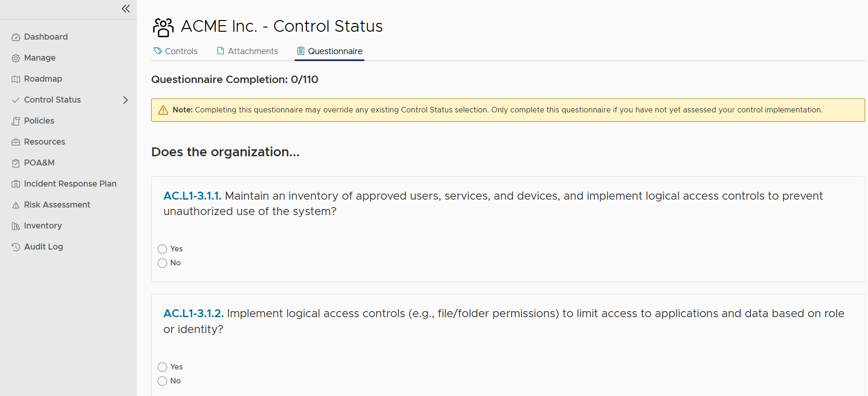Viewport: 868px width, 396px height.
Task: Collapse the sidebar with double chevron
Action: pyautogui.click(x=125, y=8)
